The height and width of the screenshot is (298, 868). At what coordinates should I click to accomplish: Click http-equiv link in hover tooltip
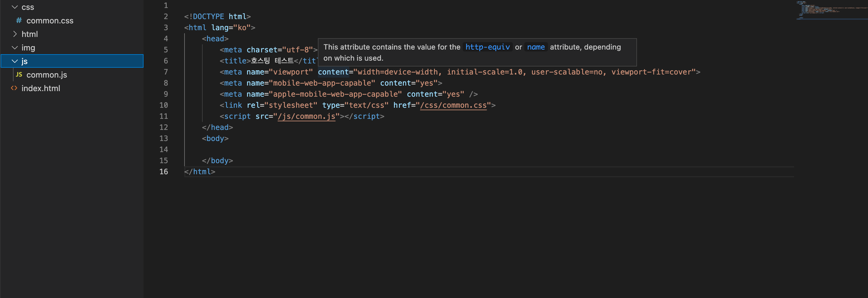[x=487, y=47]
